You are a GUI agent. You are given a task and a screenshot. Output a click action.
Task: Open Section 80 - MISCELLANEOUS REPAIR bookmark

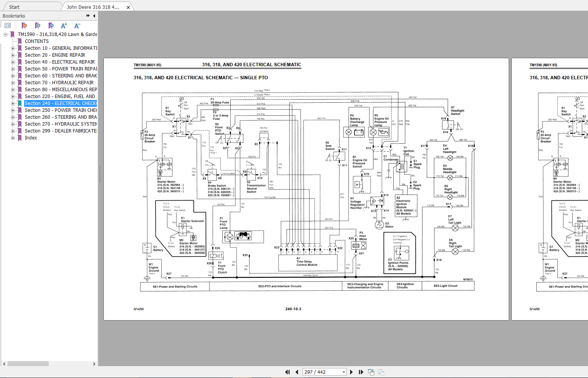coord(61,90)
